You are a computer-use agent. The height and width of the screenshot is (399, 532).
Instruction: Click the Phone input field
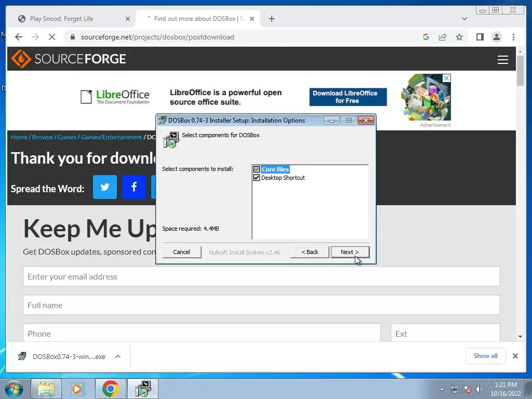202,333
